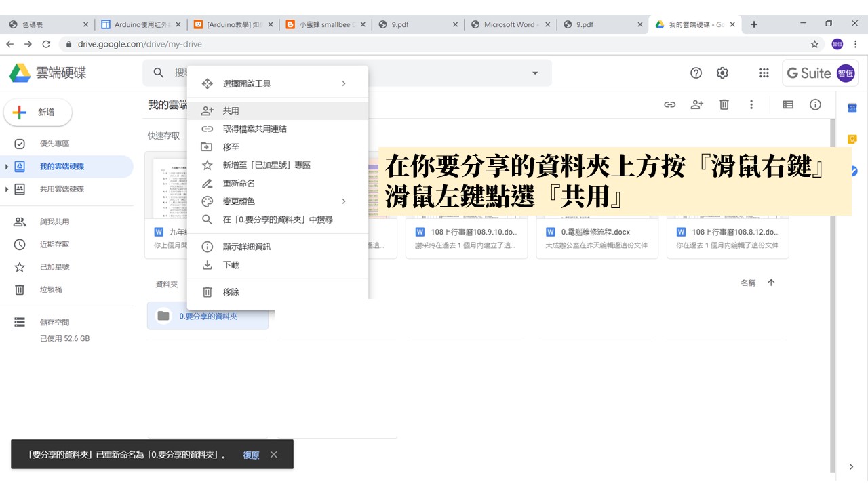Screen dimensions: 868x488
Task: Click the browser back arrow
Action: [x=10, y=44]
